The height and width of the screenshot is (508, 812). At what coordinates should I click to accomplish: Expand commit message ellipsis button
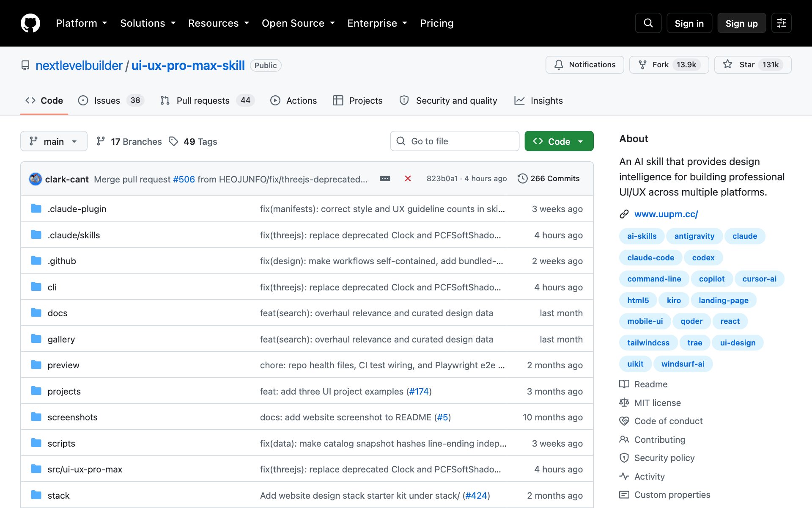[385, 179]
